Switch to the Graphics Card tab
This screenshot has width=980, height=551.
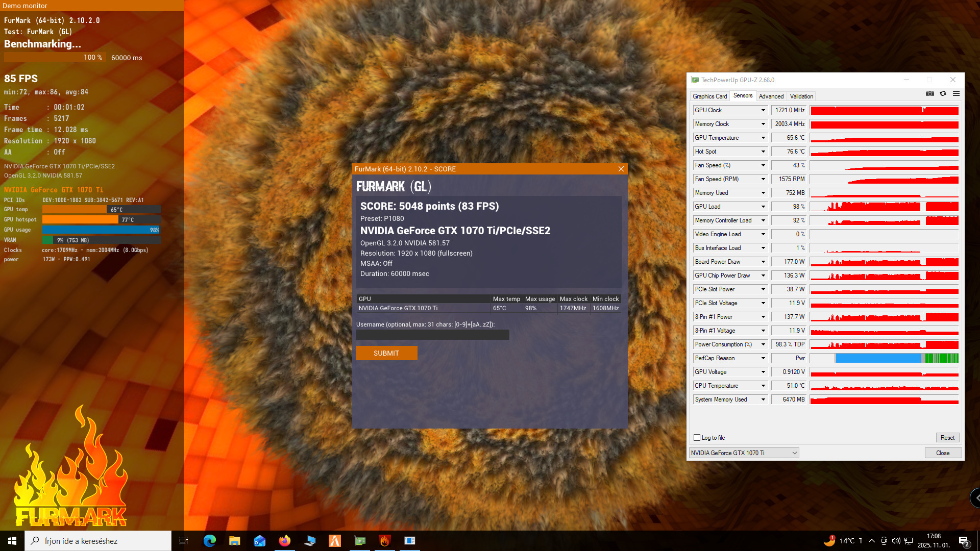click(x=709, y=96)
